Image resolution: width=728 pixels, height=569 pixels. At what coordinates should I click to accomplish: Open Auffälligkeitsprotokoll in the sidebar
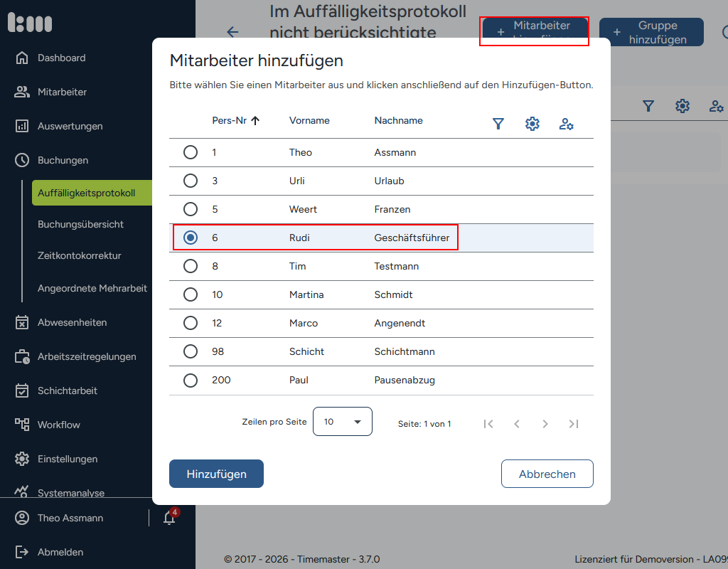[92, 193]
